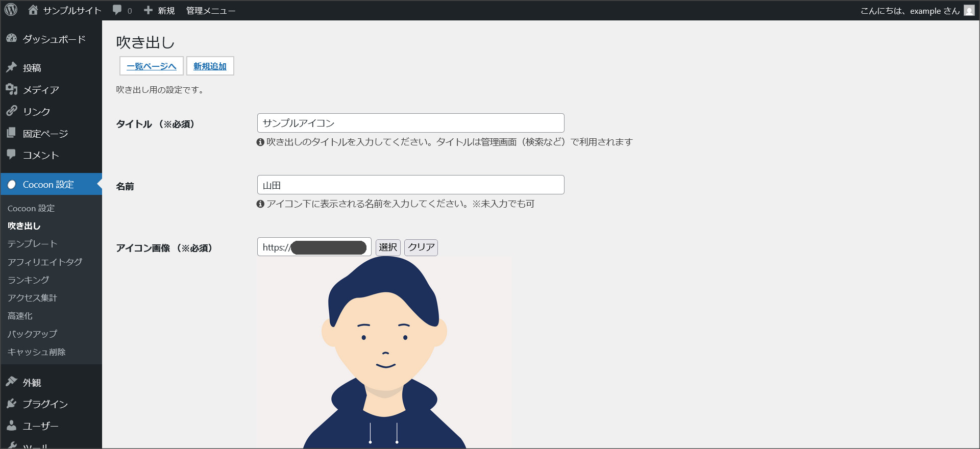This screenshot has width=980, height=449.
Task: Click the 投稿 pushpin icon
Action: pos(12,67)
